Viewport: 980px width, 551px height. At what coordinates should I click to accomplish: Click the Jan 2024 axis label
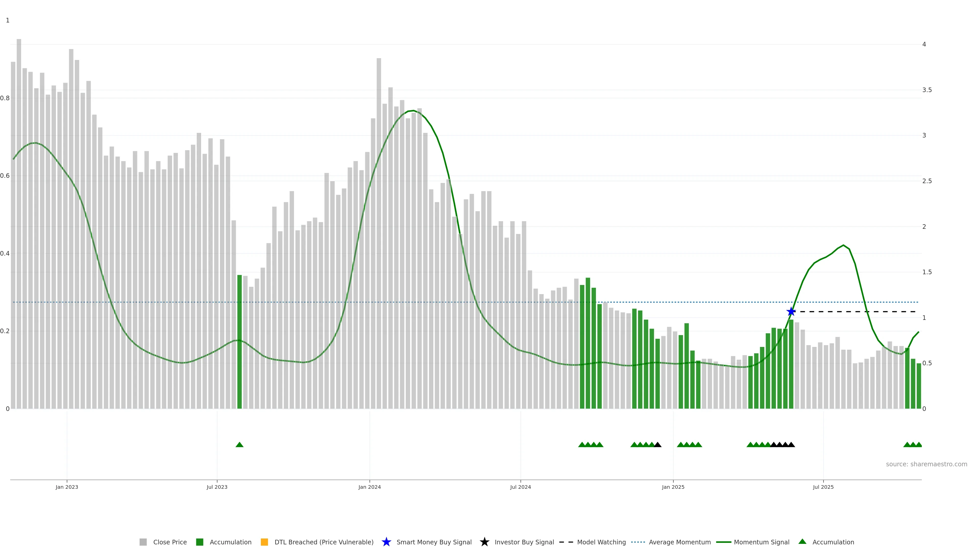[x=369, y=487]
